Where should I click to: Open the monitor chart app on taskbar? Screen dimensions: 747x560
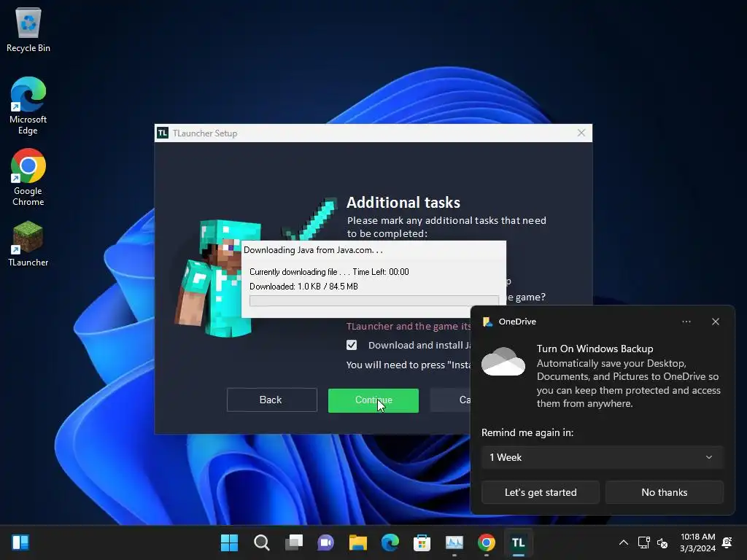click(x=454, y=542)
